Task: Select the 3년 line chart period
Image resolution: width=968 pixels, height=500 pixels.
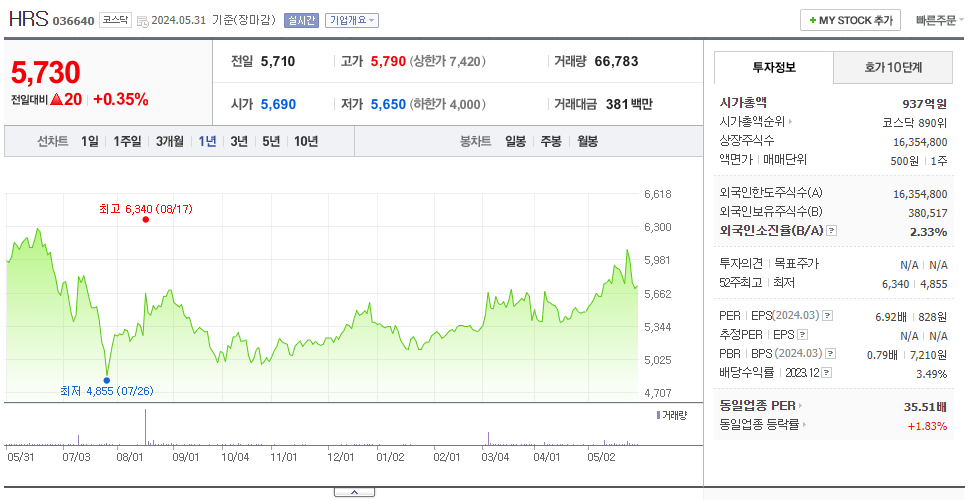Action: click(x=239, y=141)
